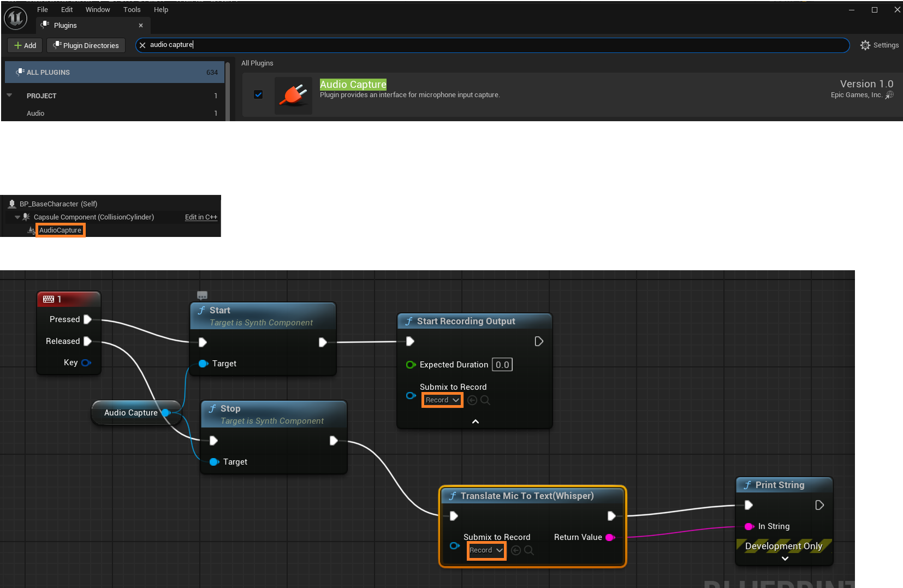Open the Tools menu
This screenshot has height=588, width=903.
[x=132, y=10]
